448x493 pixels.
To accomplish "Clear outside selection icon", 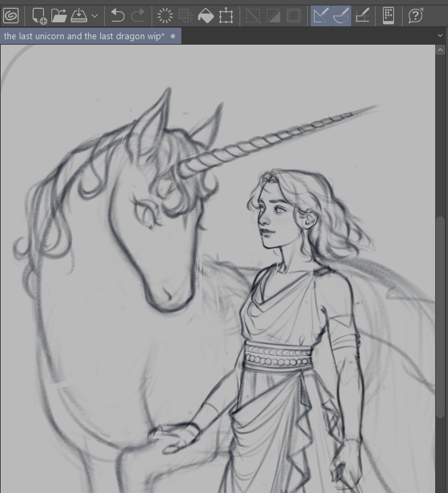I will click(x=185, y=16).
